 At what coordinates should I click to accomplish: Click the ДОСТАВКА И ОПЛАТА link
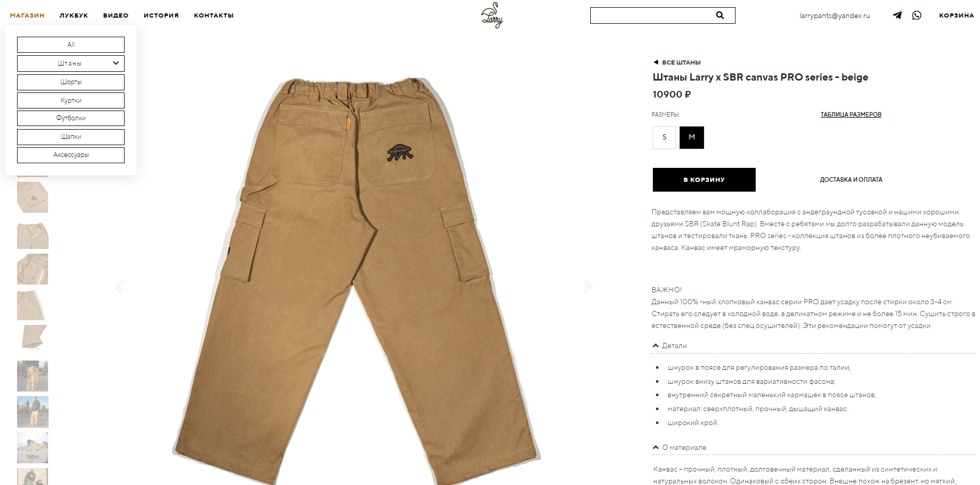tap(851, 180)
